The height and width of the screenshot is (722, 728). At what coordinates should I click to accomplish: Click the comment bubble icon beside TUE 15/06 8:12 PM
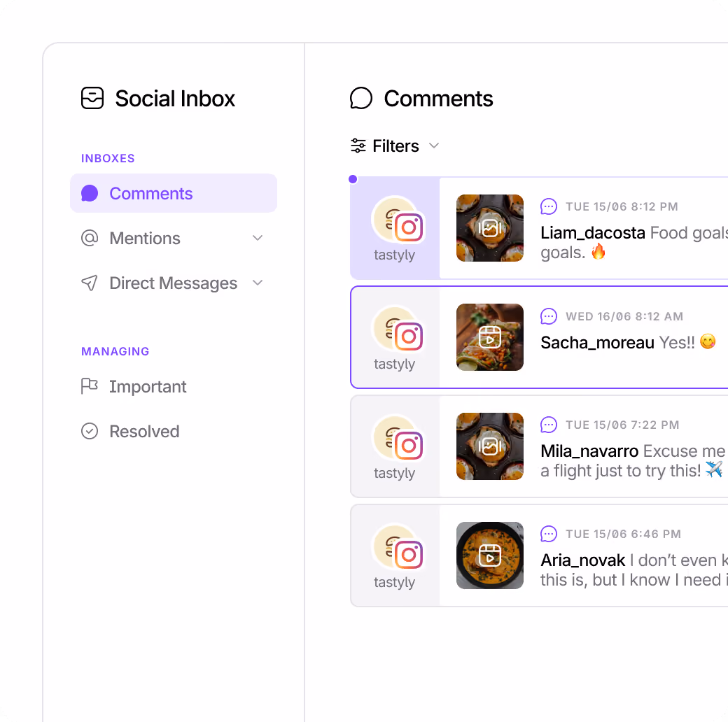(549, 206)
